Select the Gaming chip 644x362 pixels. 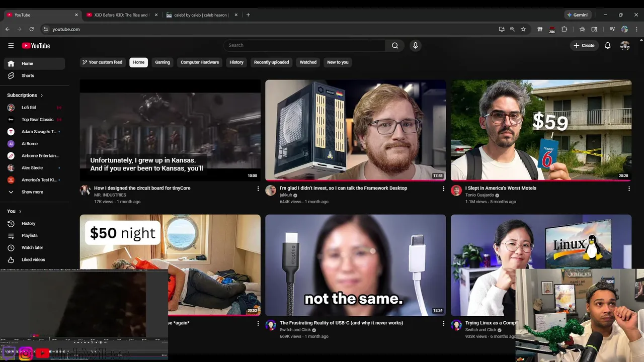(163, 62)
